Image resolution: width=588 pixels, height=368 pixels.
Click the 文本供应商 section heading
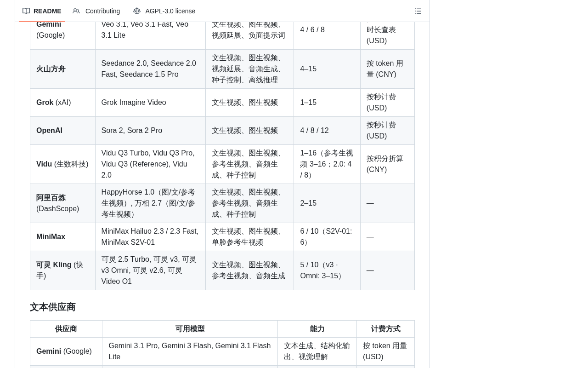52,307
